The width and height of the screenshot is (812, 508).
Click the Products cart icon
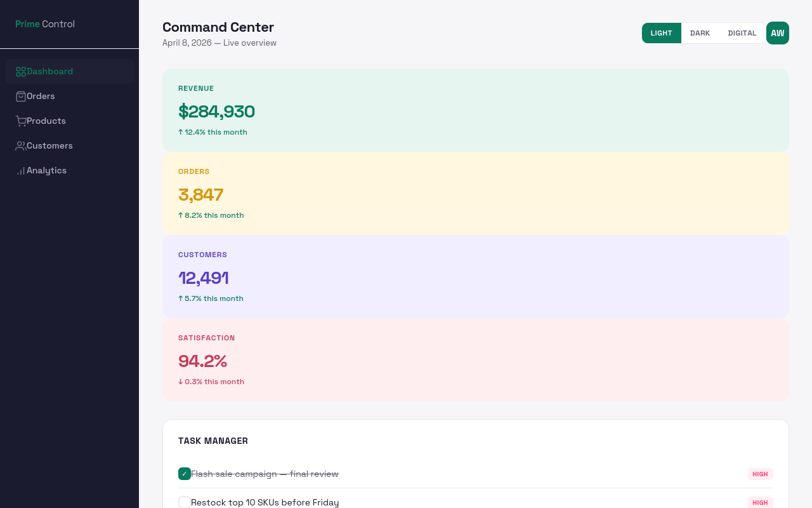(x=21, y=121)
